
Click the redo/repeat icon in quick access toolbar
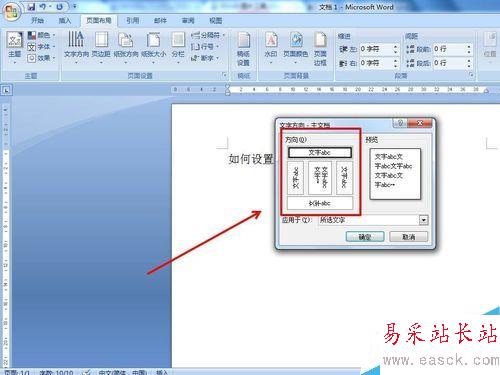click(x=59, y=6)
